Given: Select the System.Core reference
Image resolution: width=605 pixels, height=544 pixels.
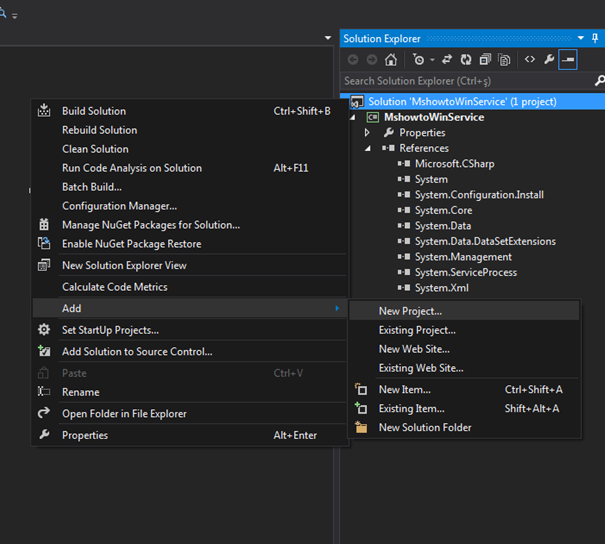Looking at the screenshot, I should click(x=443, y=210).
